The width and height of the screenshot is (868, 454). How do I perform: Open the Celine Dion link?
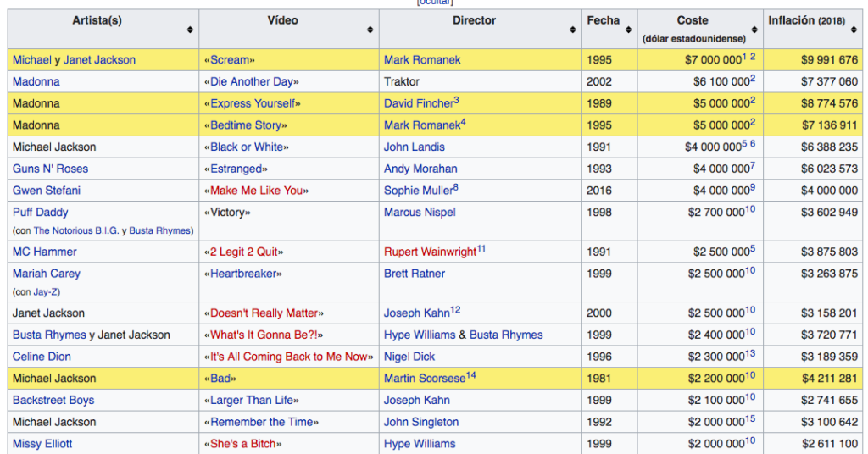42,357
